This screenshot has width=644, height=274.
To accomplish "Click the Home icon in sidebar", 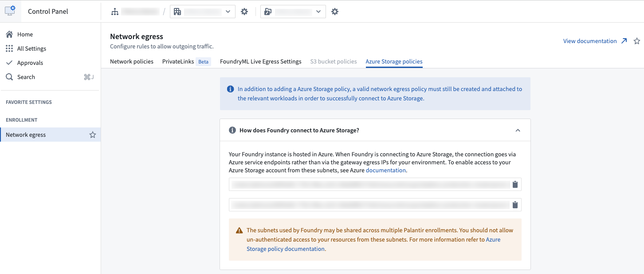I will click(x=9, y=34).
